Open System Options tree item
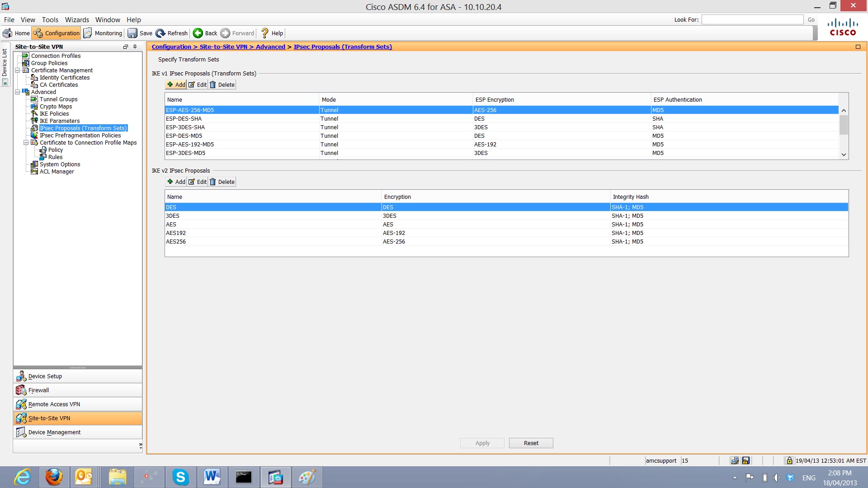868x488 pixels. 60,164
